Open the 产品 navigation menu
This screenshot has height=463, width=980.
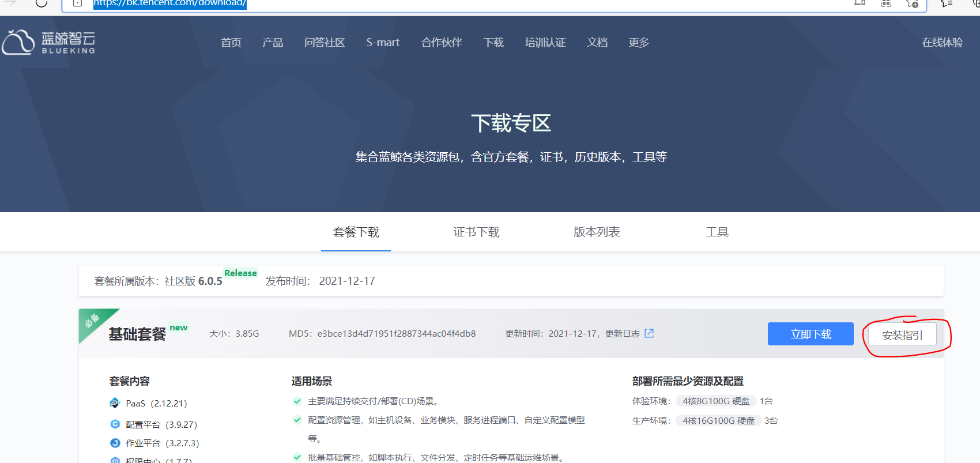coord(273,43)
